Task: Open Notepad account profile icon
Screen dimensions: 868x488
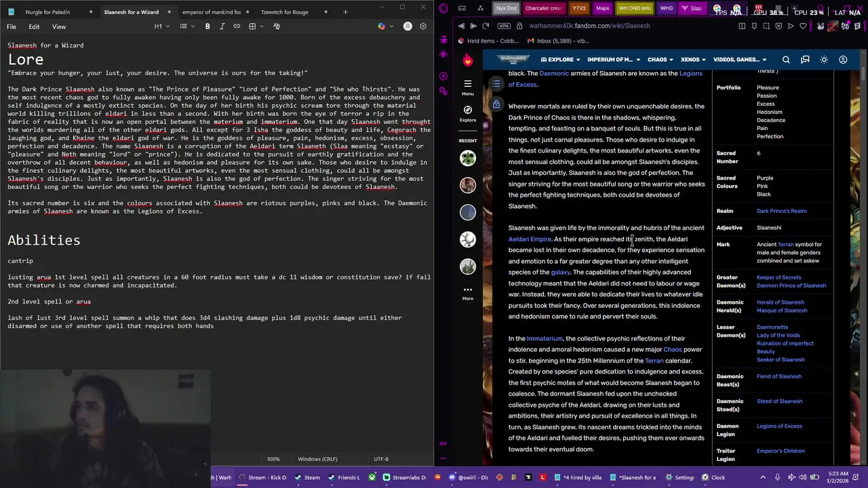Action: point(408,26)
